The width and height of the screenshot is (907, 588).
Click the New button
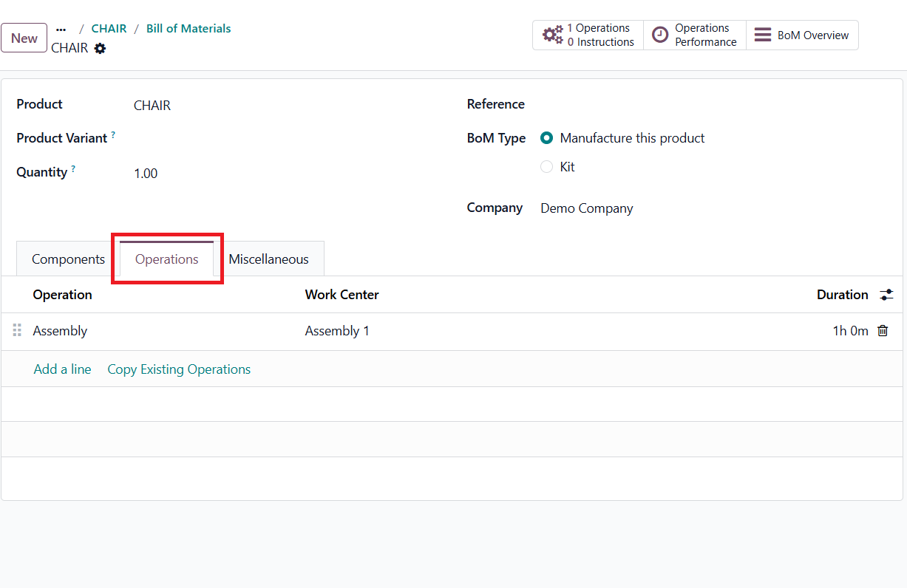[24, 38]
